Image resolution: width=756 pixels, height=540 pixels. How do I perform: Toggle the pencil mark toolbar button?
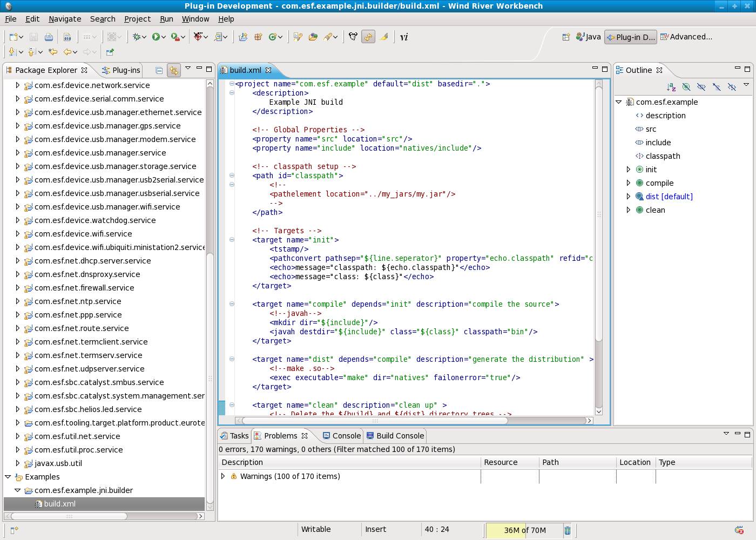click(x=384, y=37)
